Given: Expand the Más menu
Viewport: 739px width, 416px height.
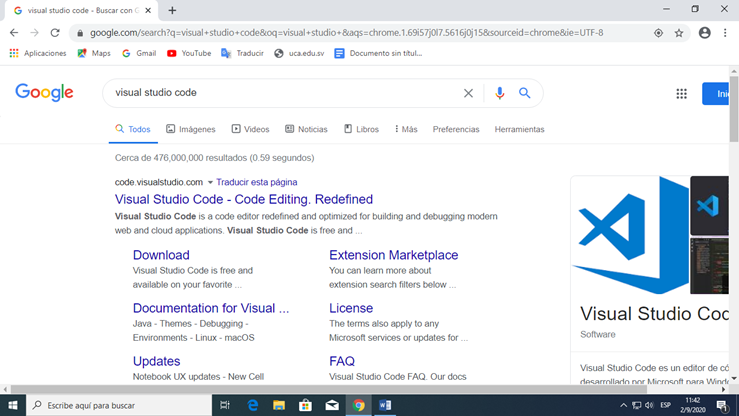Looking at the screenshot, I should point(406,129).
